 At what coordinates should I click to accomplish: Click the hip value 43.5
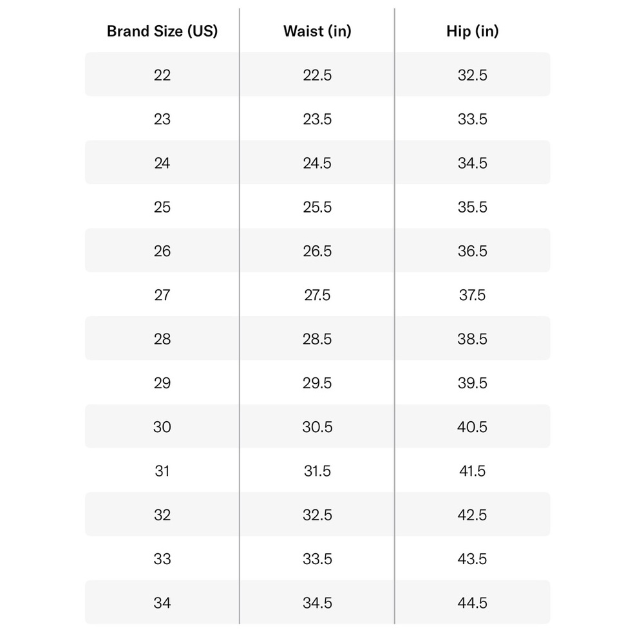click(x=472, y=558)
